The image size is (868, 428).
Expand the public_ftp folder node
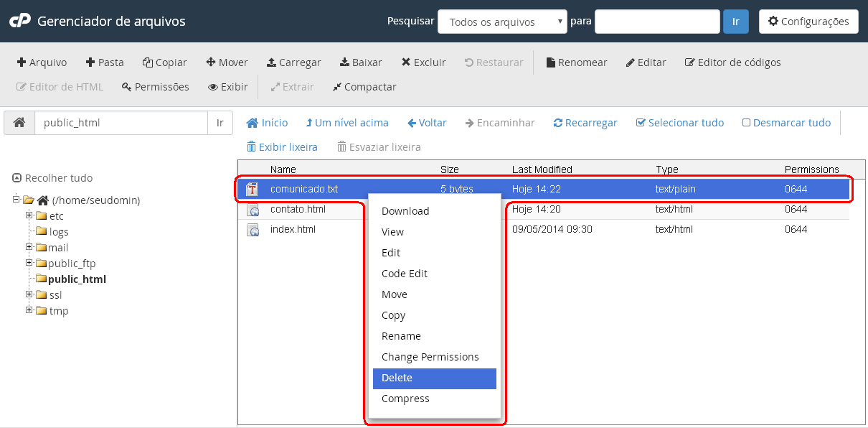click(x=29, y=262)
